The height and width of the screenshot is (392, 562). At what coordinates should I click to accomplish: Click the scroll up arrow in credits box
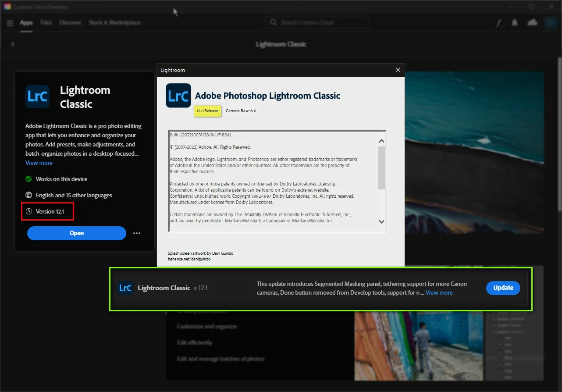[x=381, y=141]
